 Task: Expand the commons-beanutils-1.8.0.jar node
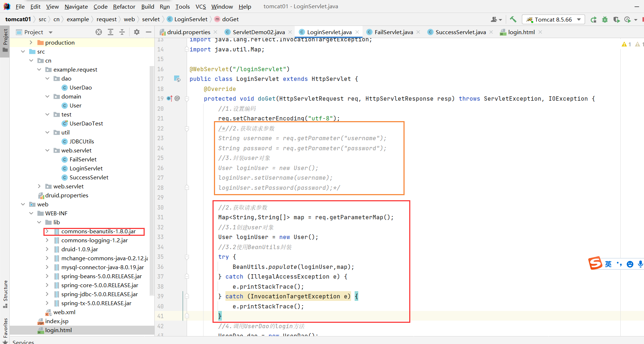coord(47,231)
